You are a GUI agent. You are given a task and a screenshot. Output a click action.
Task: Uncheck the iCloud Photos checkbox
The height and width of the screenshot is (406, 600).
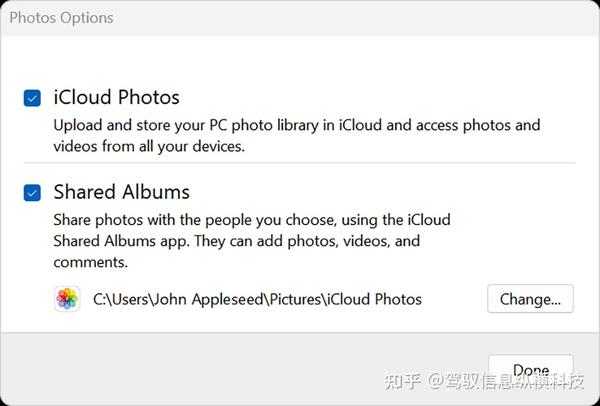(32, 98)
